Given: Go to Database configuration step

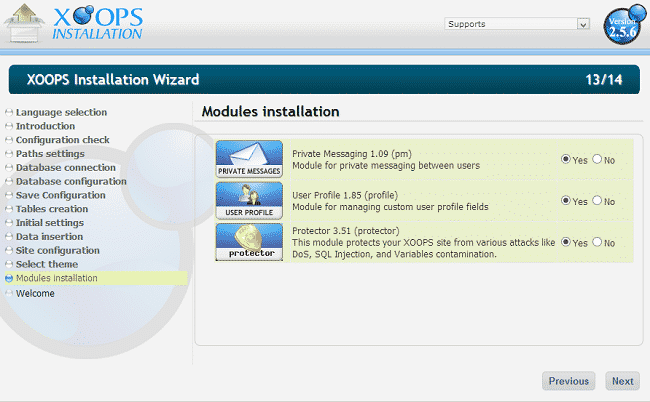Looking at the screenshot, I should (x=71, y=182).
